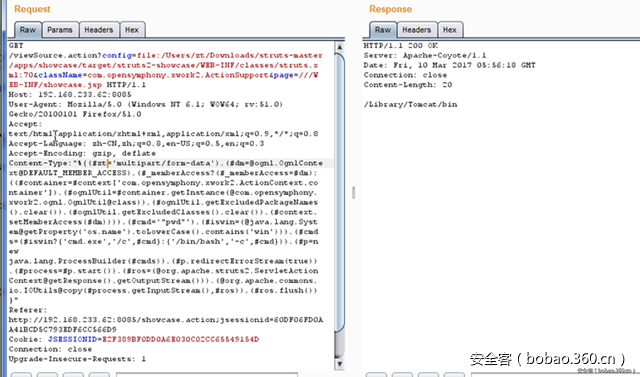
Task: Click the 'java.lang.ProcessBuilder(#cmds)' payload line
Action: pos(163,261)
